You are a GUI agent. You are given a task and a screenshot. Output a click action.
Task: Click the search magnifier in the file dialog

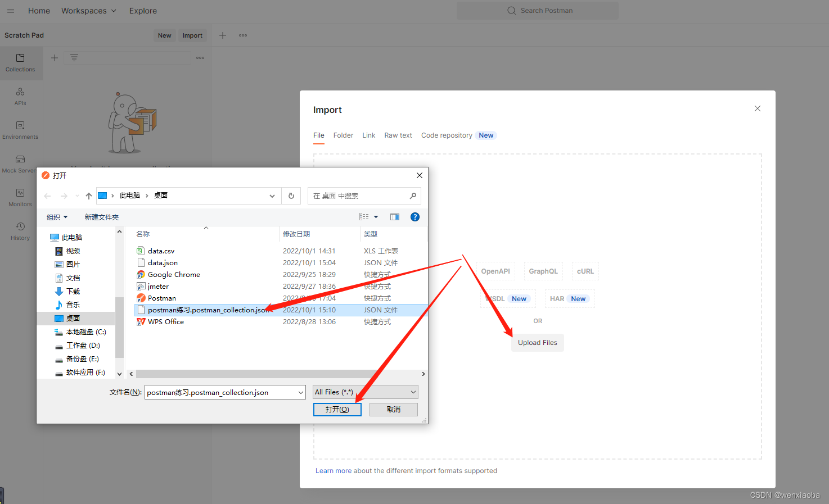[x=413, y=196]
